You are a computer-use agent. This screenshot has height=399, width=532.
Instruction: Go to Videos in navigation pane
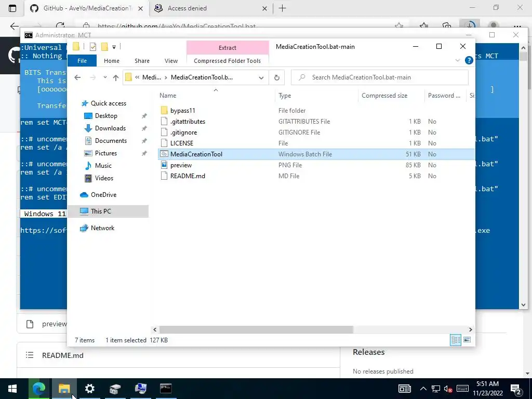pyautogui.click(x=104, y=178)
